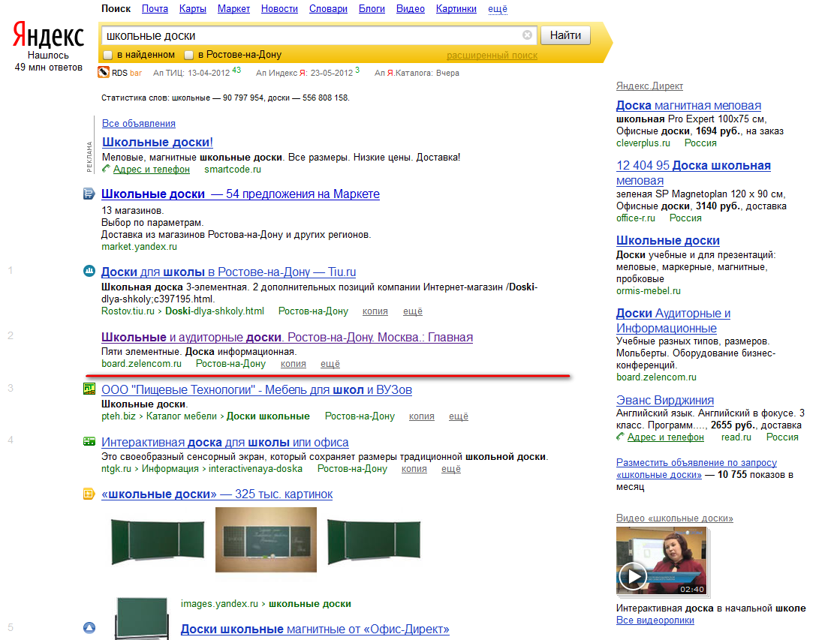Open 'Адрес и телефон' link under smartcode.ru ad
Image resolution: width=840 pixels, height=640 pixels.
[x=152, y=170]
